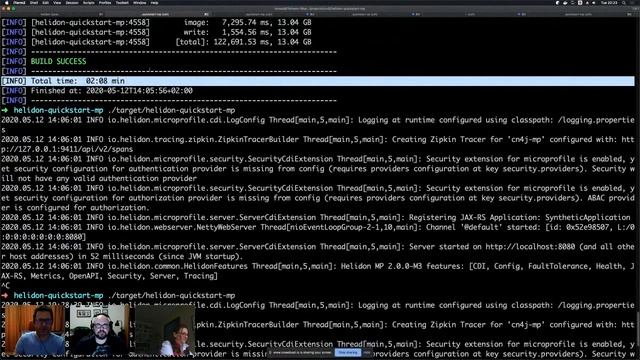Click the menu bar clock
The height and width of the screenshot is (360, 640).
609,2
